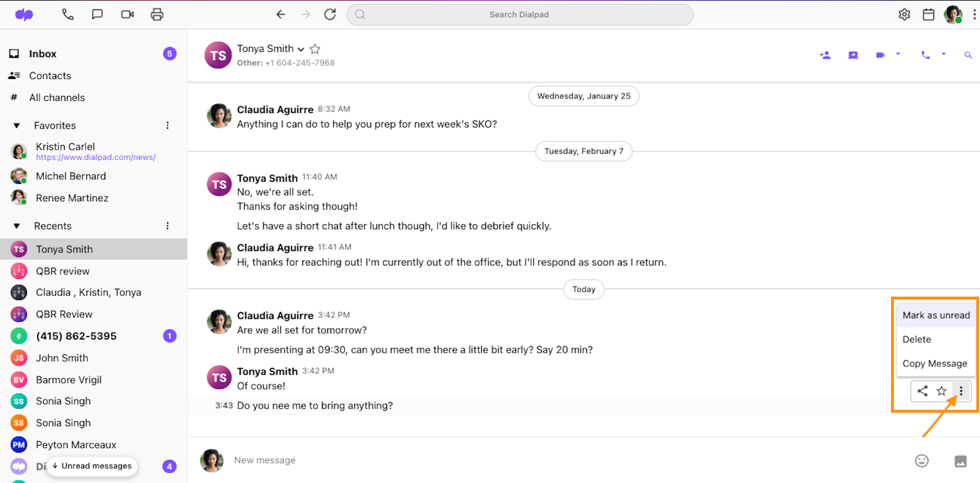Click Tonya Smith's phone number +1 604-245-7968
Image resolution: width=980 pixels, height=483 pixels.
[300, 63]
